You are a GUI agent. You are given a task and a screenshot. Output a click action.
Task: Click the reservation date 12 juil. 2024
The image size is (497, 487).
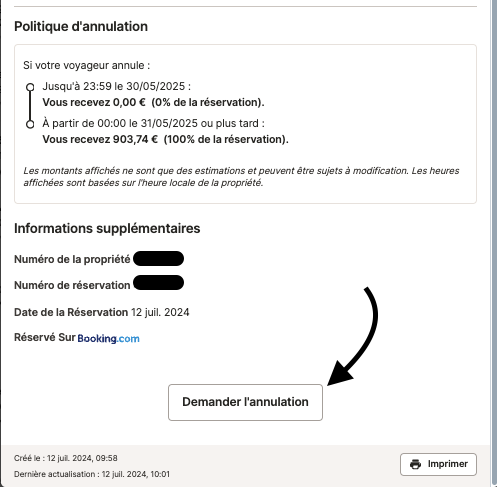160,312
